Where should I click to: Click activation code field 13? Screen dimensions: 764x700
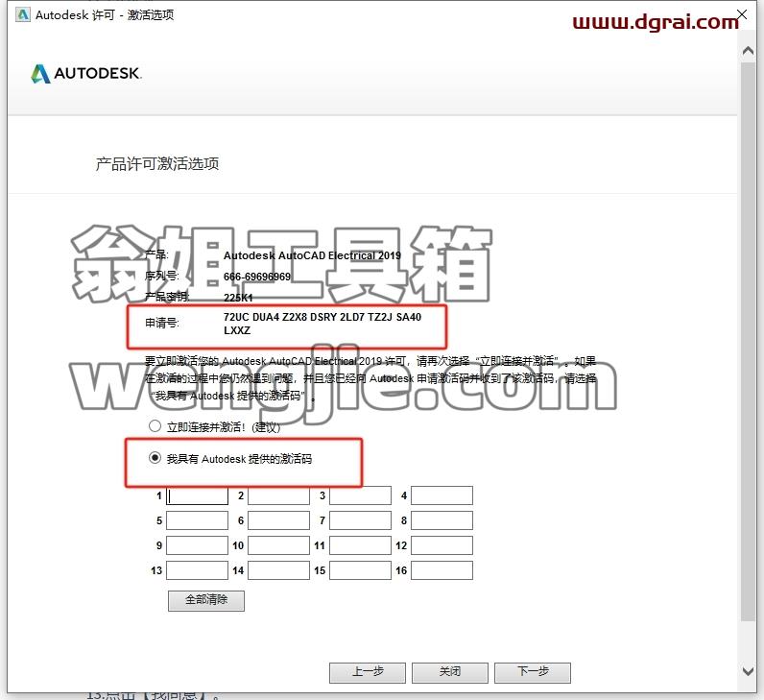[x=198, y=570]
